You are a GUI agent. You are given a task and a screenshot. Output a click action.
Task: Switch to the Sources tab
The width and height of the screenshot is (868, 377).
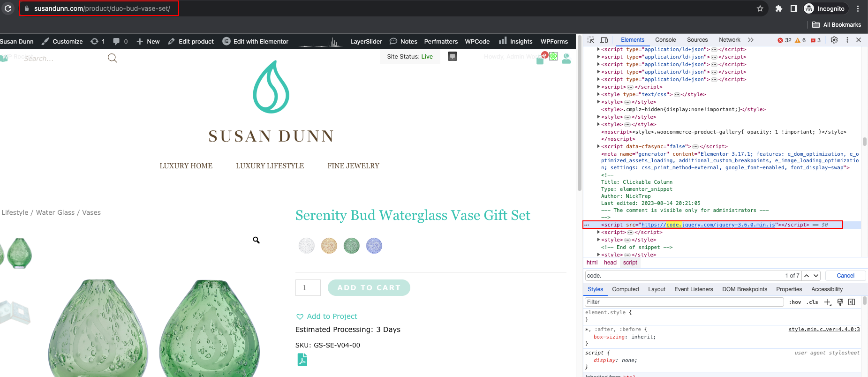click(697, 40)
